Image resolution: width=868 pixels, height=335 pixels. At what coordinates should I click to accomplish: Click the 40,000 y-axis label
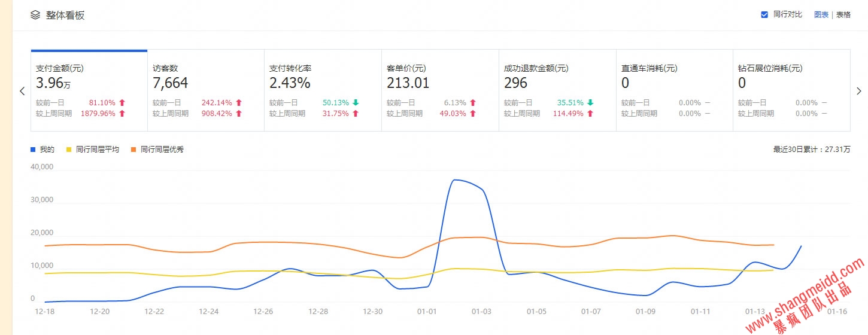42,167
